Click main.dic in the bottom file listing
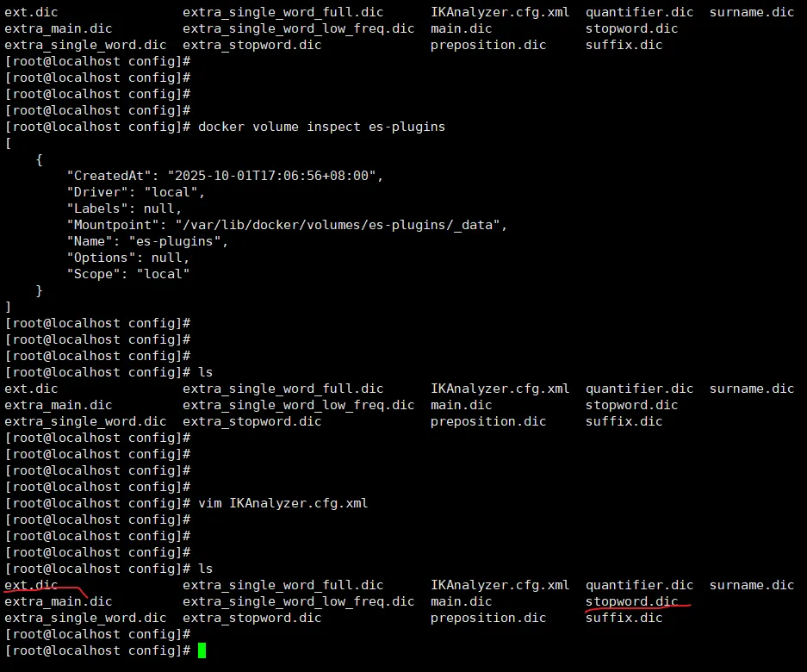The height and width of the screenshot is (672, 807). (x=461, y=601)
